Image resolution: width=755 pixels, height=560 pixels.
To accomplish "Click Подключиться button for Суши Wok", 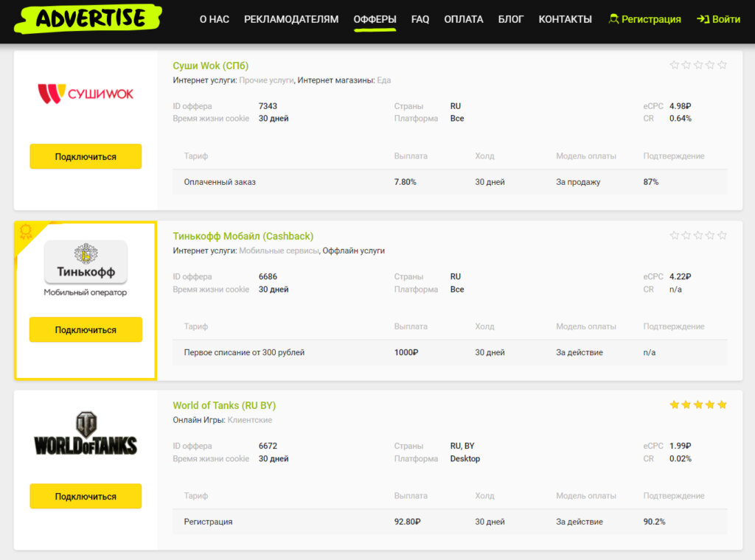I will (x=86, y=156).
